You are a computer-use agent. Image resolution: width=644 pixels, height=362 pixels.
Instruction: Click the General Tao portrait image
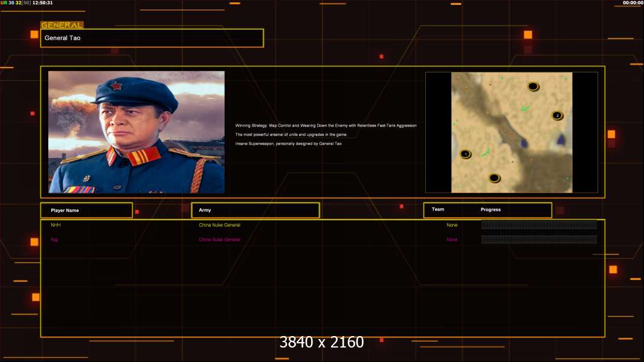pos(137,132)
